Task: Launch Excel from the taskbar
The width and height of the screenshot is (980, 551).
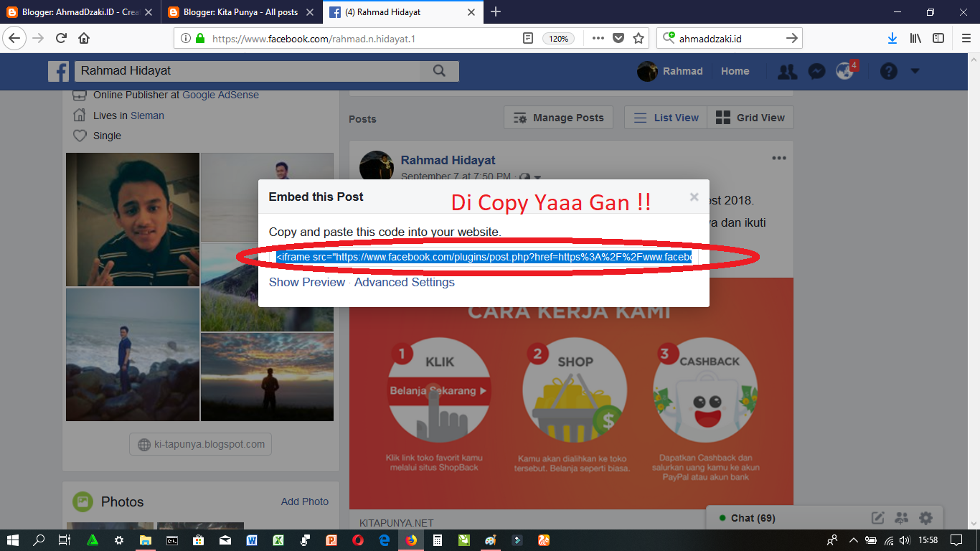Action: click(x=278, y=540)
